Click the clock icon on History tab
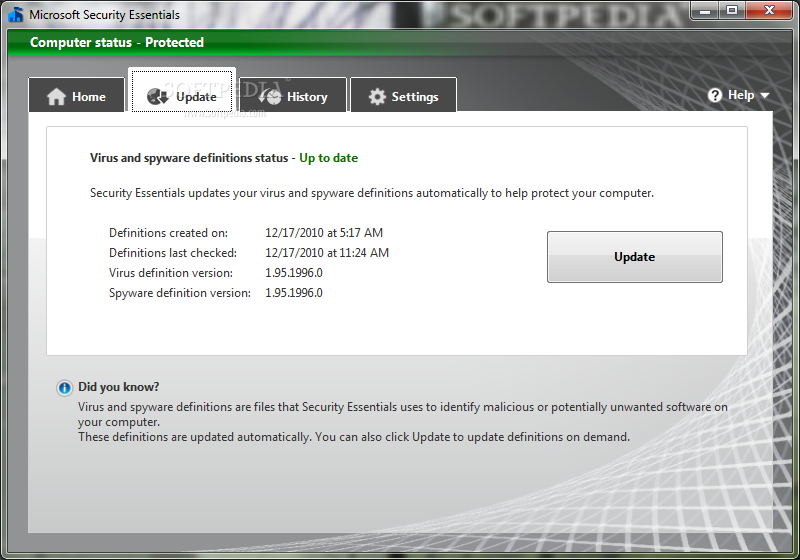 (x=270, y=95)
